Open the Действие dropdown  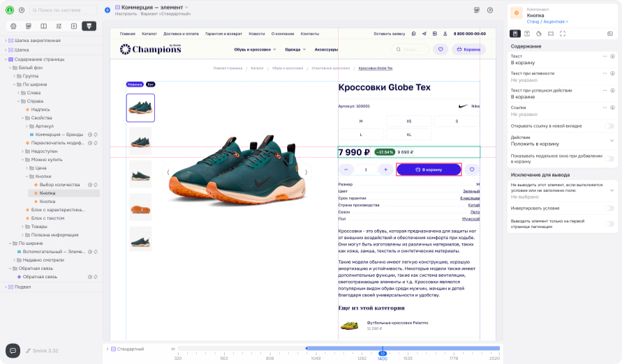click(562, 141)
